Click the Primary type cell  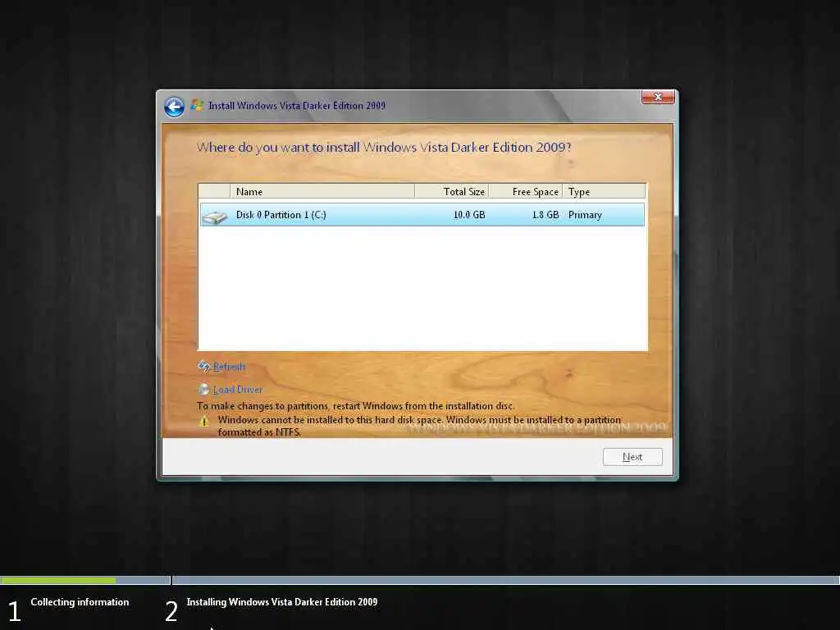tap(585, 215)
